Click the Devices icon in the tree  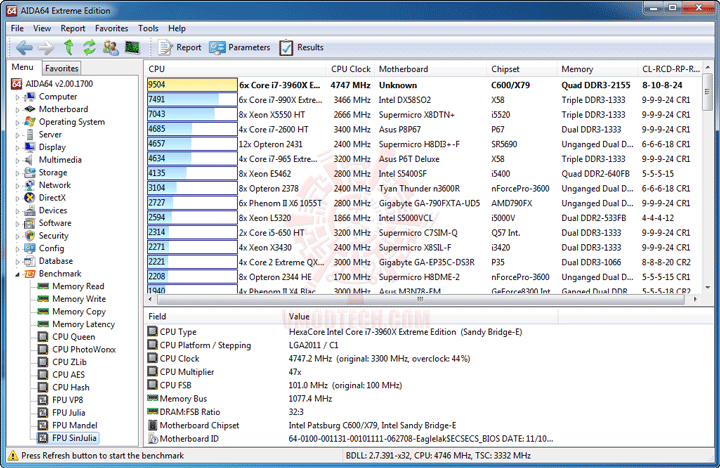(30, 210)
